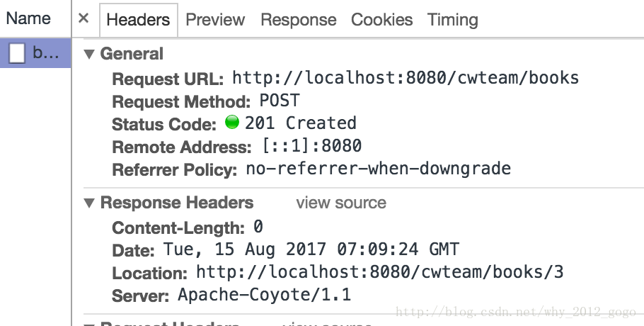Switch to the Headers tab
This screenshot has width=644, height=326.
(x=139, y=20)
